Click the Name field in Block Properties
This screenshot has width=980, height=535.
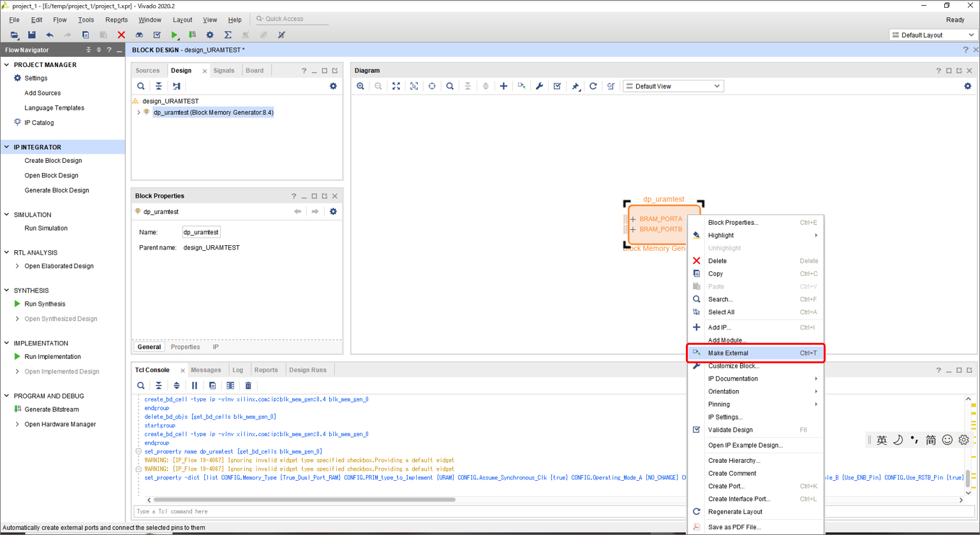click(201, 232)
